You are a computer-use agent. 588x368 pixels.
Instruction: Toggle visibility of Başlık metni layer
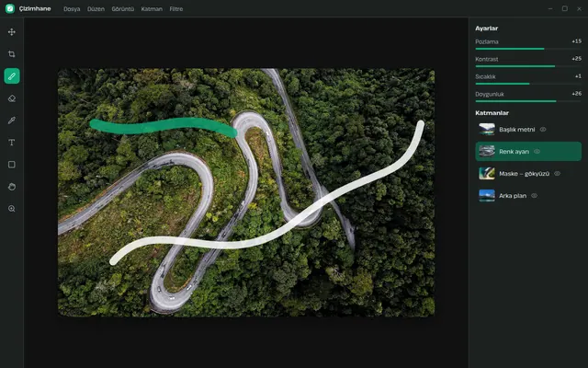click(543, 130)
